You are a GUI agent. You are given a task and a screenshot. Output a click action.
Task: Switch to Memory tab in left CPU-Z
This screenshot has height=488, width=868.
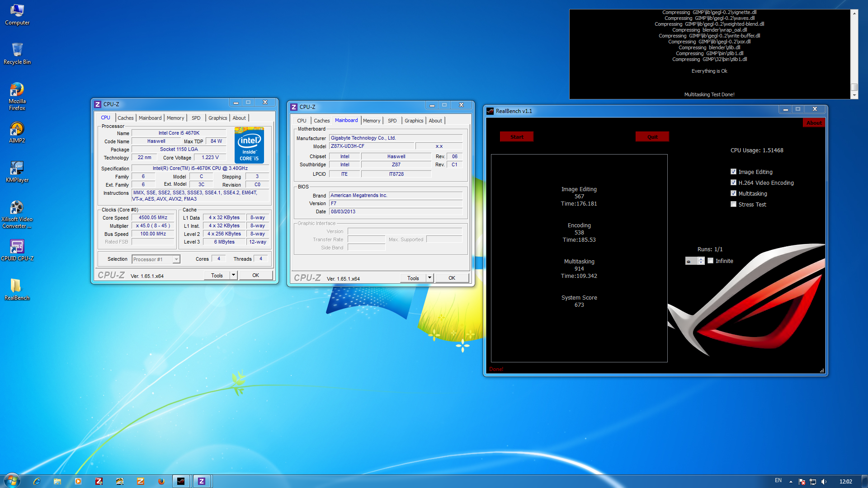(x=175, y=118)
